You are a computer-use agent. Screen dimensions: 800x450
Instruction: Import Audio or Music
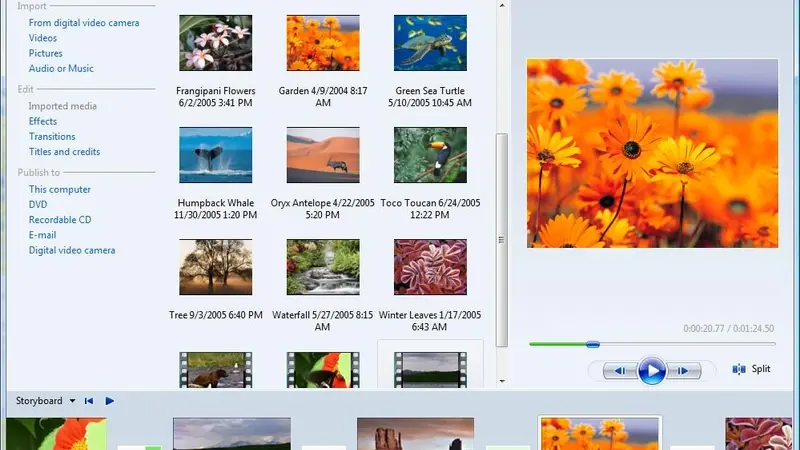click(x=61, y=68)
